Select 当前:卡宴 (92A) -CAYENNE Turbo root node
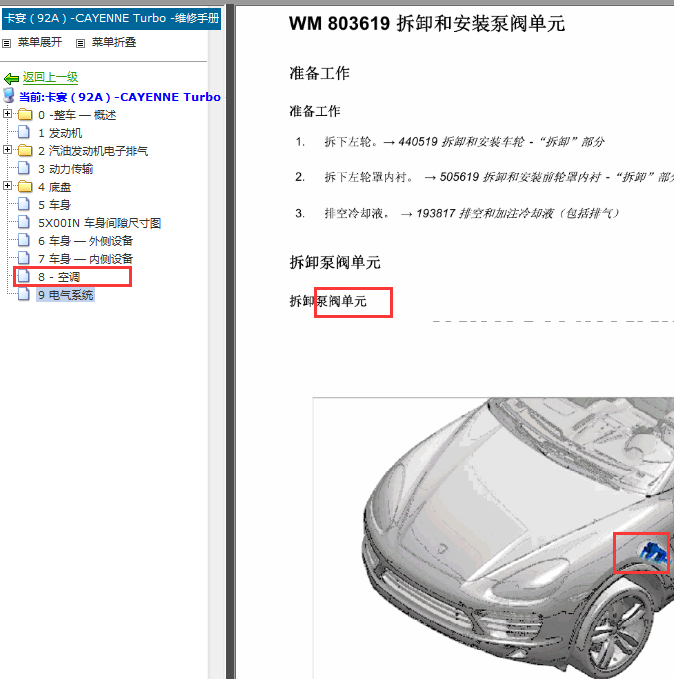Image resolution: width=674 pixels, height=679 pixels. tap(120, 97)
